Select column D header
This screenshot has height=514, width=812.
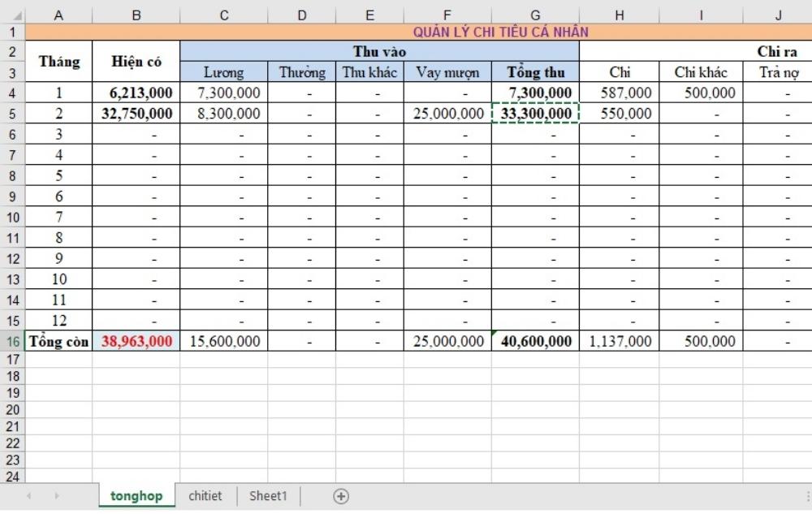tap(302, 15)
